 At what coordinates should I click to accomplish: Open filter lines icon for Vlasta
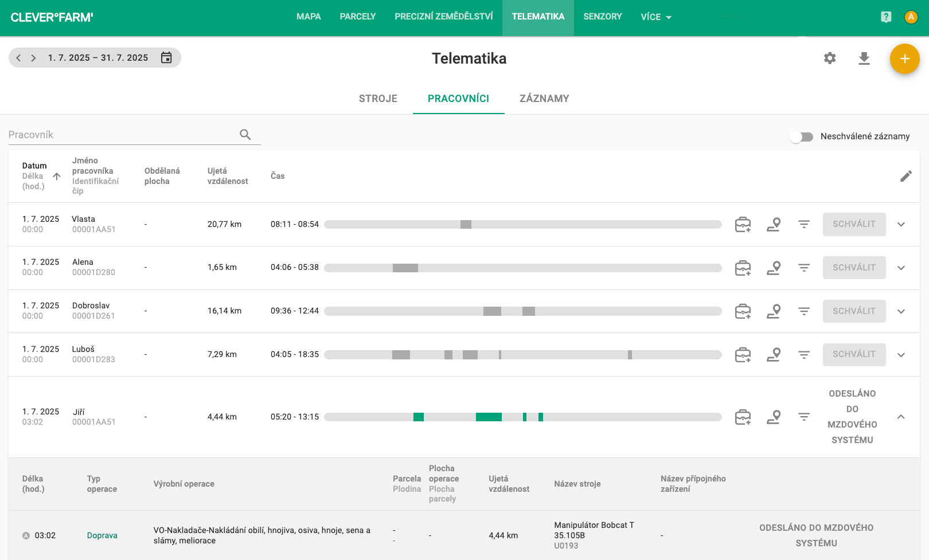point(804,224)
